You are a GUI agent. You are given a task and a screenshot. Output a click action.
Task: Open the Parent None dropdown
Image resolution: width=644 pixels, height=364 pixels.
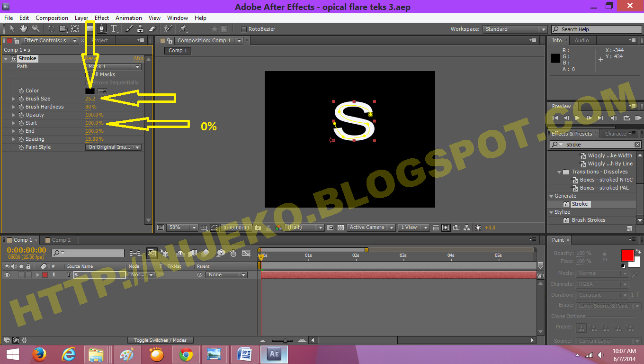click(226, 275)
